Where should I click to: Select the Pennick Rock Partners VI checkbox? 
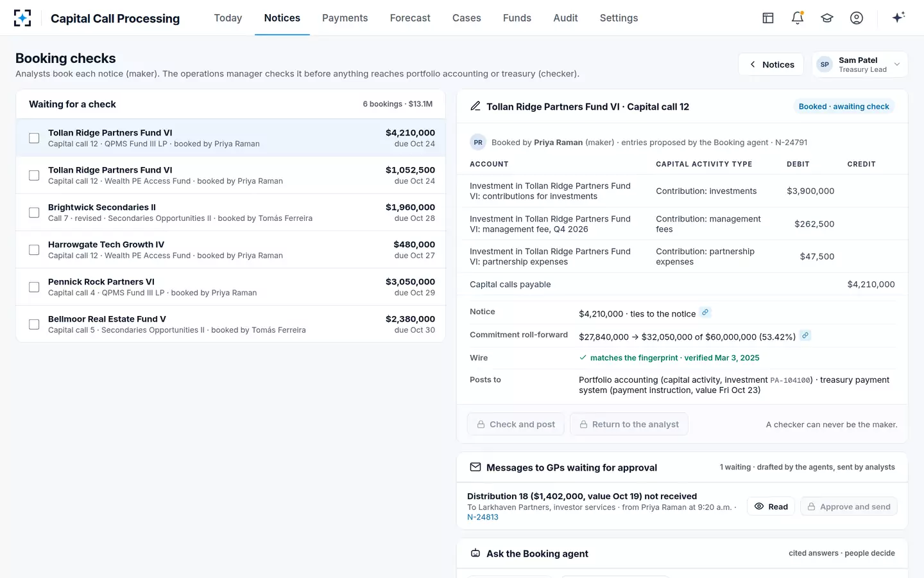click(34, 287)
